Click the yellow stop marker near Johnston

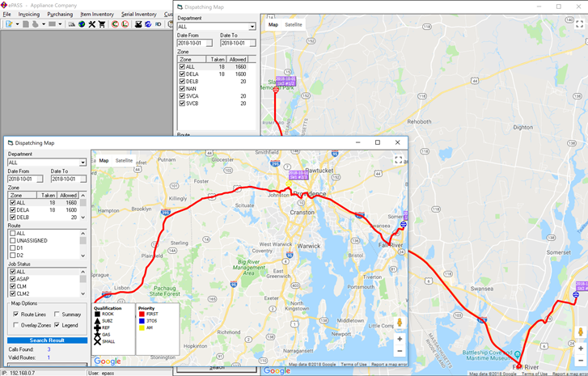[289, 184]
